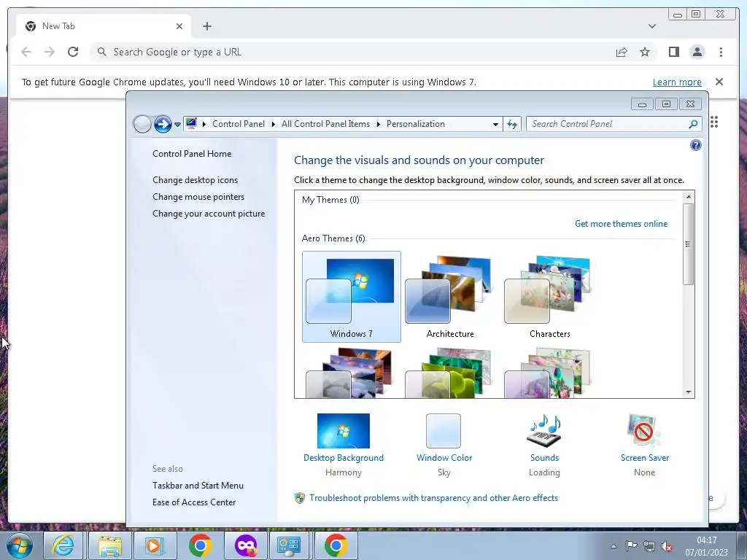Open the recent pages dropdown arrow
Screen dimensions: 747x560
click(x=177, y=124)
